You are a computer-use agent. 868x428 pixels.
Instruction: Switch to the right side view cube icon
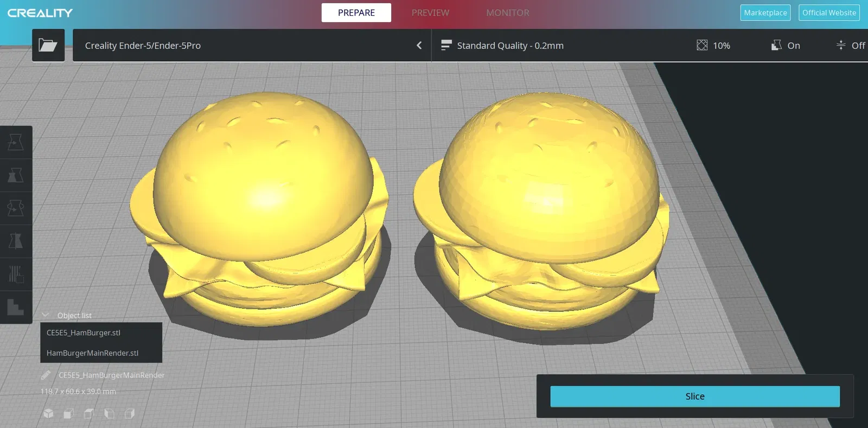(x=129, y=413)
